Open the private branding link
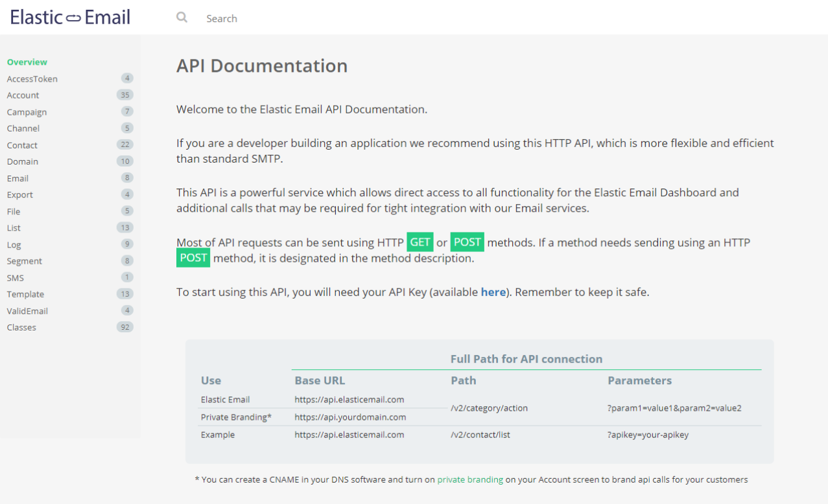828x504 pixels. [x=470, y=480]
